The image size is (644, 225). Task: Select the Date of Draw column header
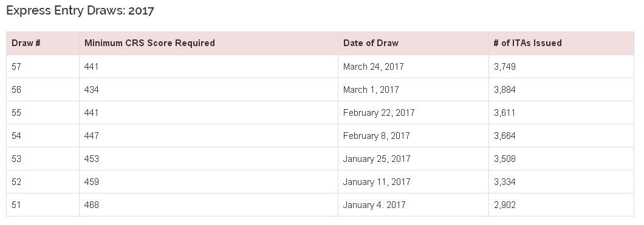[x=413, y=43]
